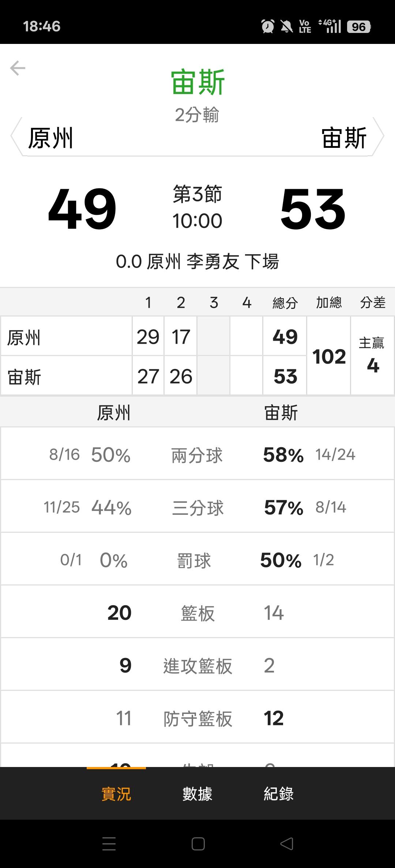Switch to the 數據 tab
Viewport: 395px width, 868px height.
197,794
